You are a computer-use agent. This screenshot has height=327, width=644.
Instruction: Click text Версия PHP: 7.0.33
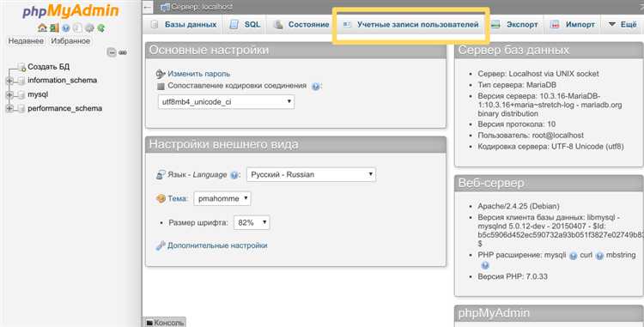513,276
